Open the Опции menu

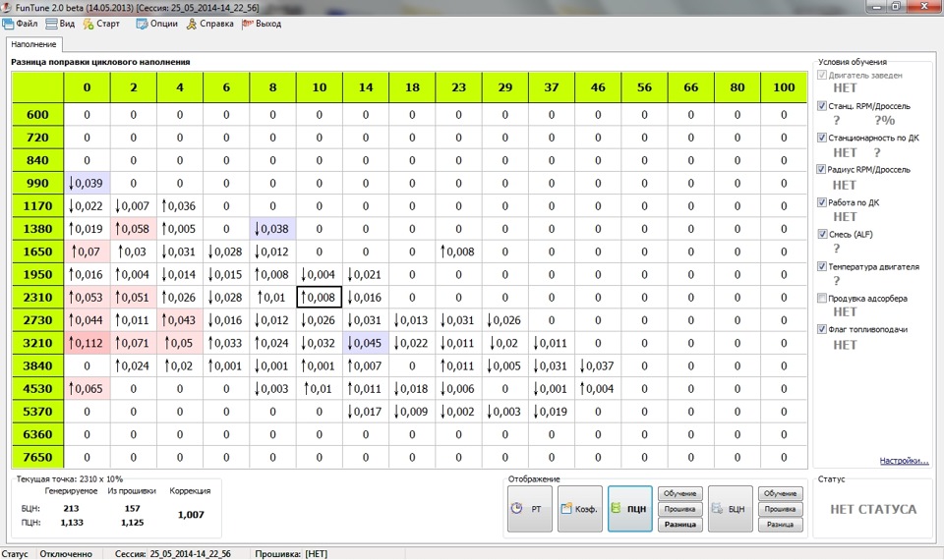point(156,24)
